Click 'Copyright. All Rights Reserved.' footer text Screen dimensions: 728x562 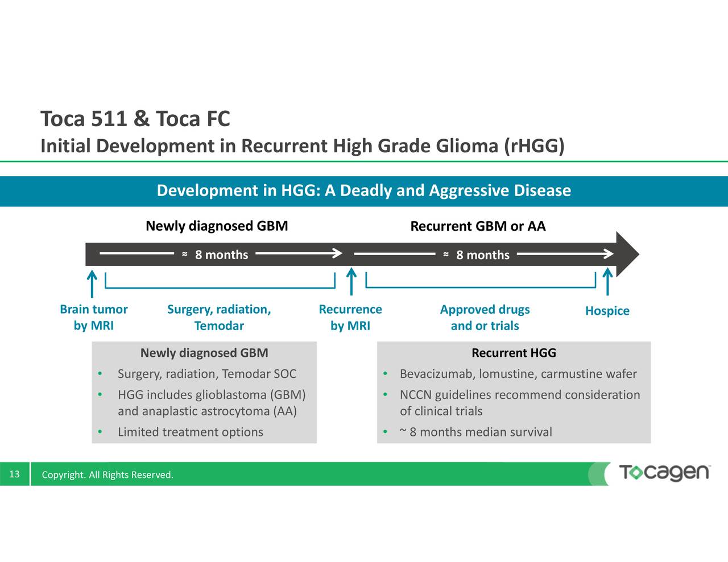coord(107,475)
